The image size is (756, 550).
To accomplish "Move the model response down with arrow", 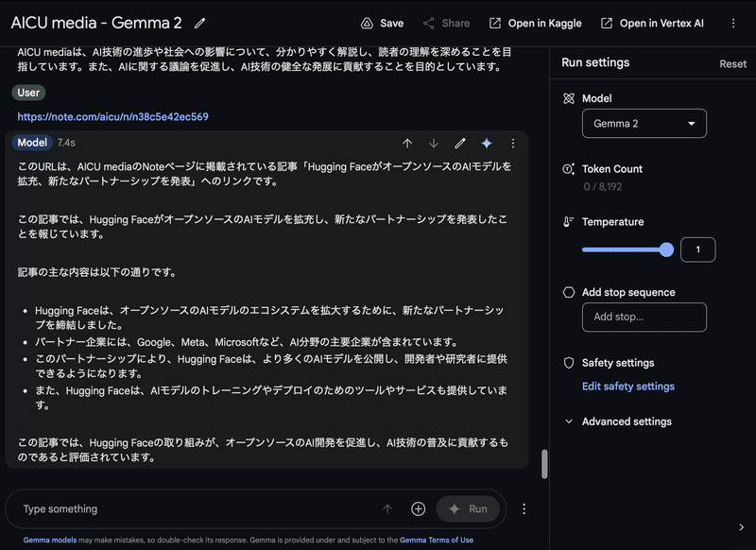I will [434, 143].
